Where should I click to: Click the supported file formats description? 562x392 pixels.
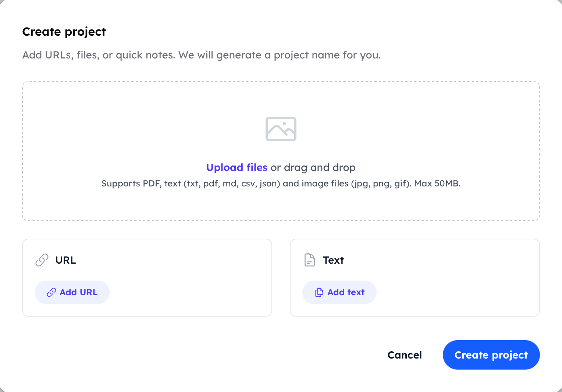click(281, 183)
